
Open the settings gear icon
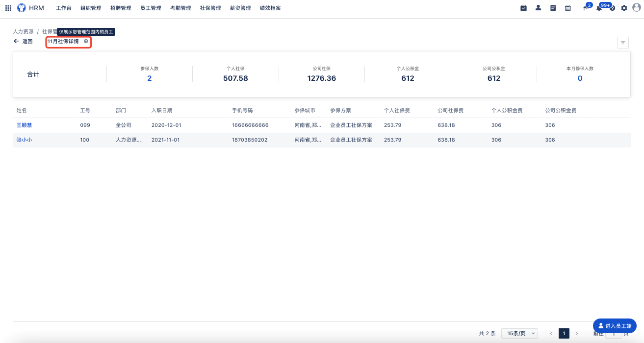[x=624, y=8]
